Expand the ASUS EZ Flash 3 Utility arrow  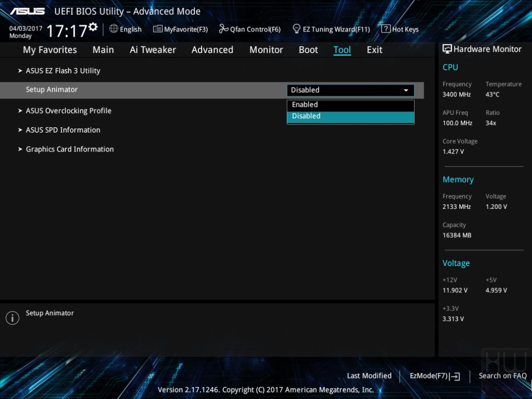click(20, 71)
